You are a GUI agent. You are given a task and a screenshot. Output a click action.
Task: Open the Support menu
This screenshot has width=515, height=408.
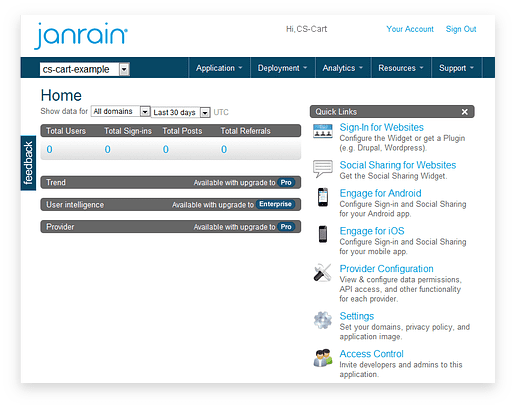pyautogui.click(x=456, y=68)
